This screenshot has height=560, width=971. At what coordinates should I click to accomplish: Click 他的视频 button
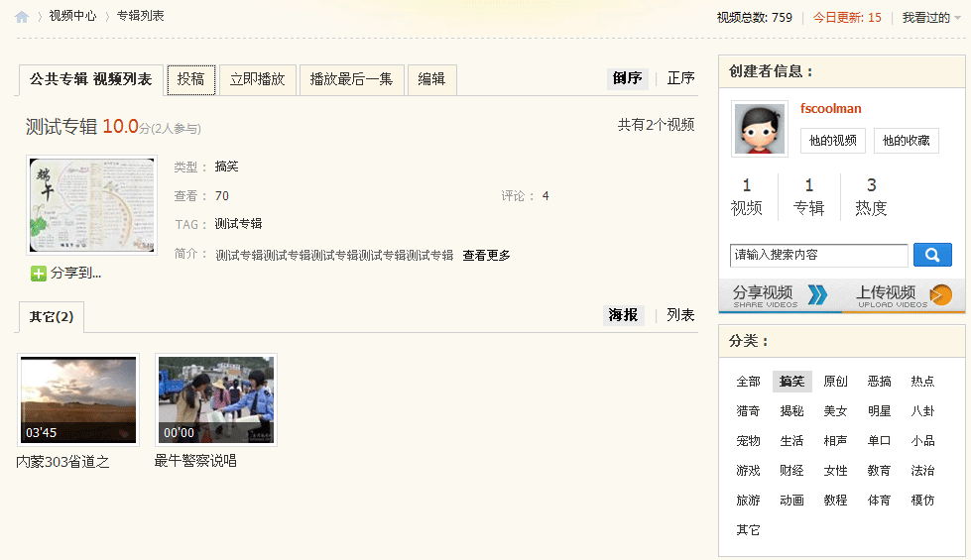click(x=833, y=141)
